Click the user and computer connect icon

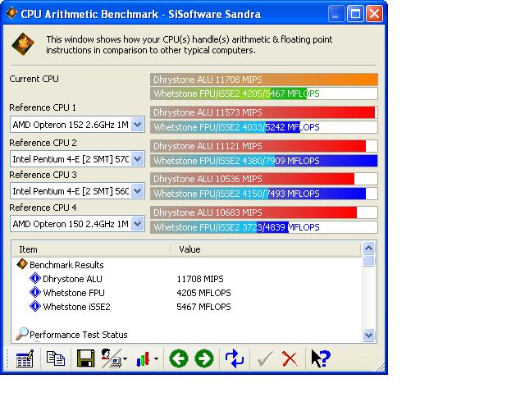click(x=112, y=358)
